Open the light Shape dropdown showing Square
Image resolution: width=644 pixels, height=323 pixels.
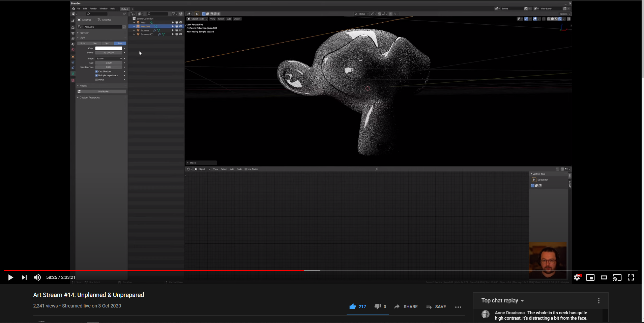click(109, 58)
